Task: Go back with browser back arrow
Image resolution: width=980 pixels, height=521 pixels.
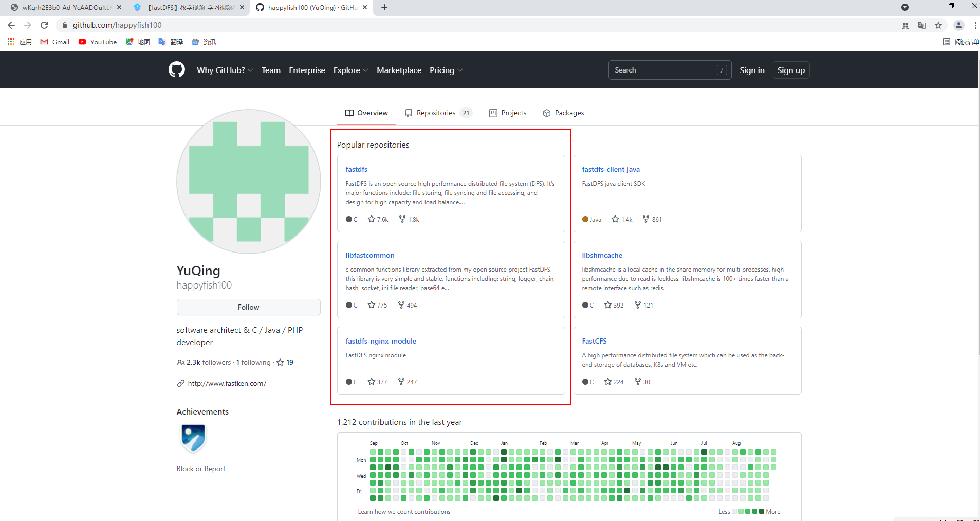Action: pyautogui.click(x=11, y=25)
